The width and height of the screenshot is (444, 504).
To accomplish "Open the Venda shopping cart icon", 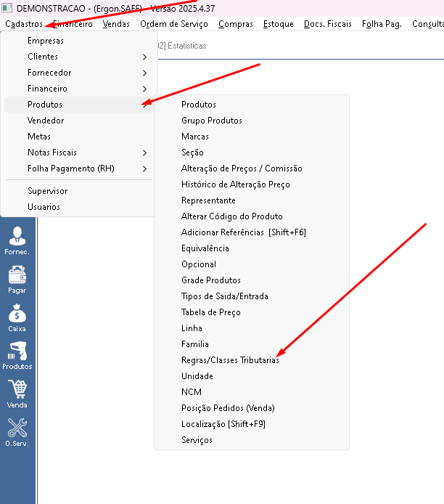I will (17, 394).
